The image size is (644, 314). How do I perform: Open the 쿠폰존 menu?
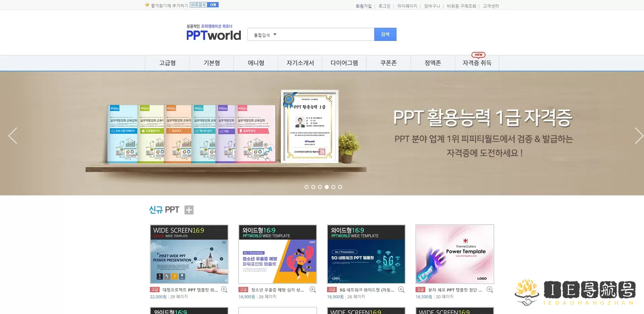click(x=388, y=63)
